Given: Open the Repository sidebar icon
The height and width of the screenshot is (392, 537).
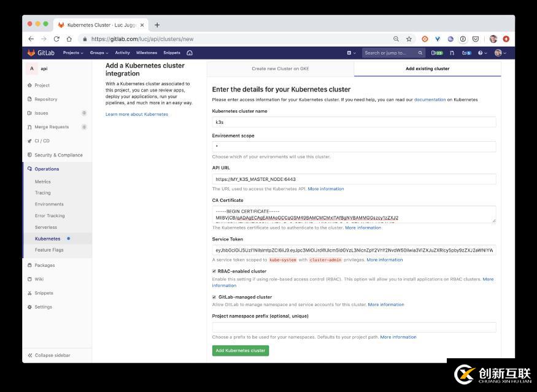Looking at the screenshot, I should [29, 99].
